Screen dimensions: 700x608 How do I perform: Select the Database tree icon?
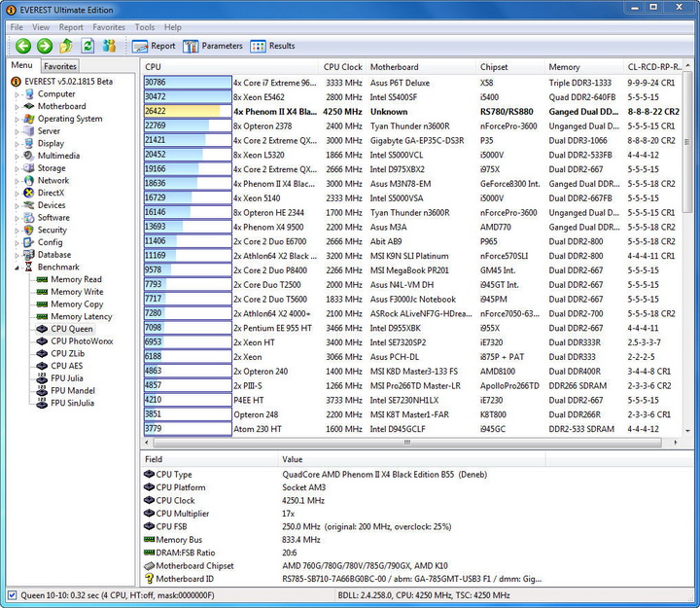(29, 255)
